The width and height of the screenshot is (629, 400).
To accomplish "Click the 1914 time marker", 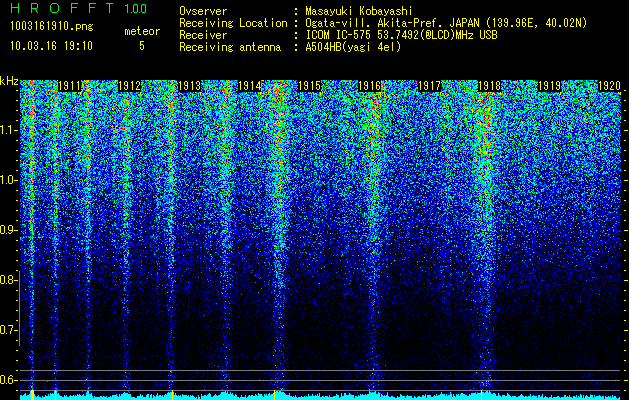I will point(250,86).
